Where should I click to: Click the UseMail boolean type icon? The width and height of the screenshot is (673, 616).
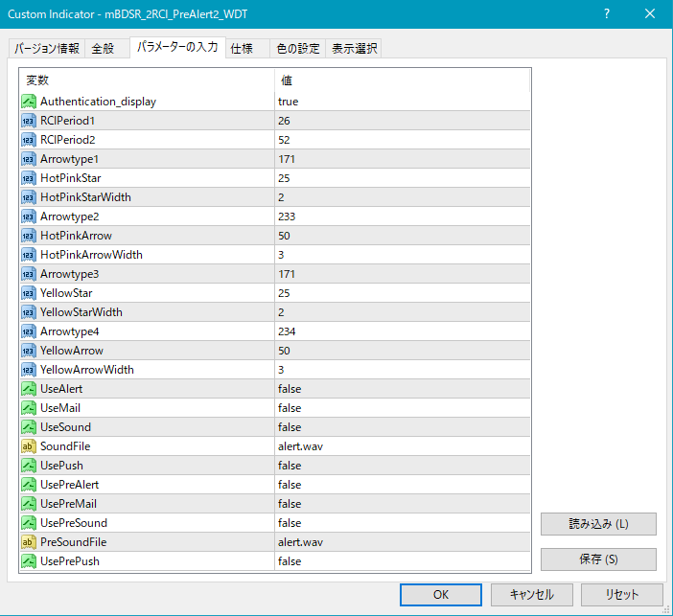[x=29, y=408]
